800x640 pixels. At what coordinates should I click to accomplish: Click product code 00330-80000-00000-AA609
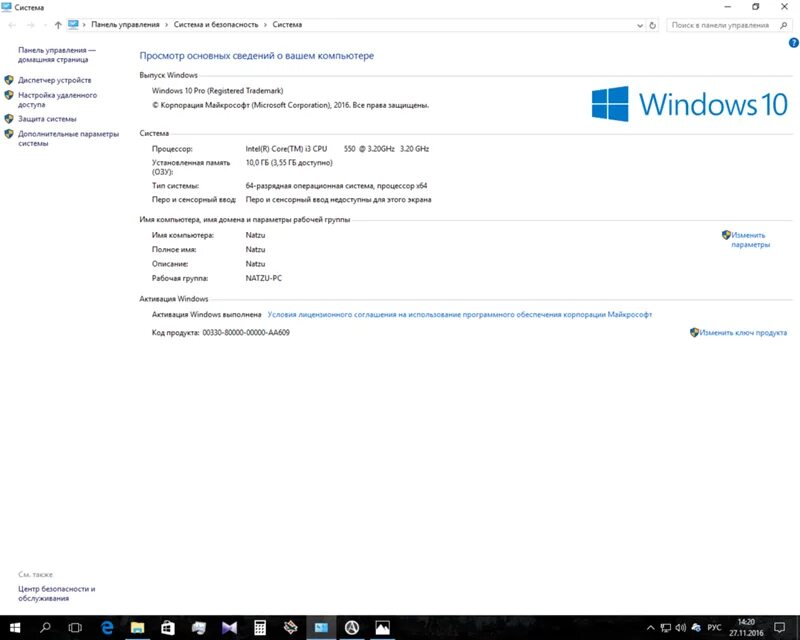[x=246, y=333]
